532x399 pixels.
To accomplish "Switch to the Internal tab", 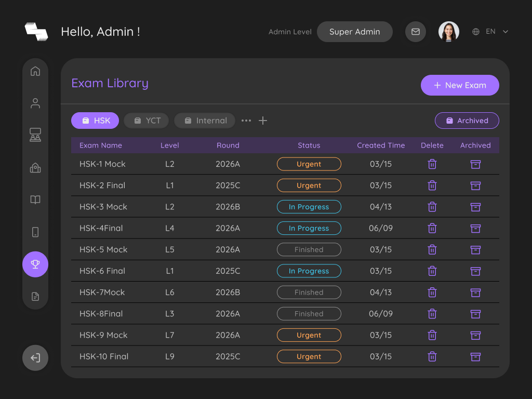I will (x=205, y=121).
